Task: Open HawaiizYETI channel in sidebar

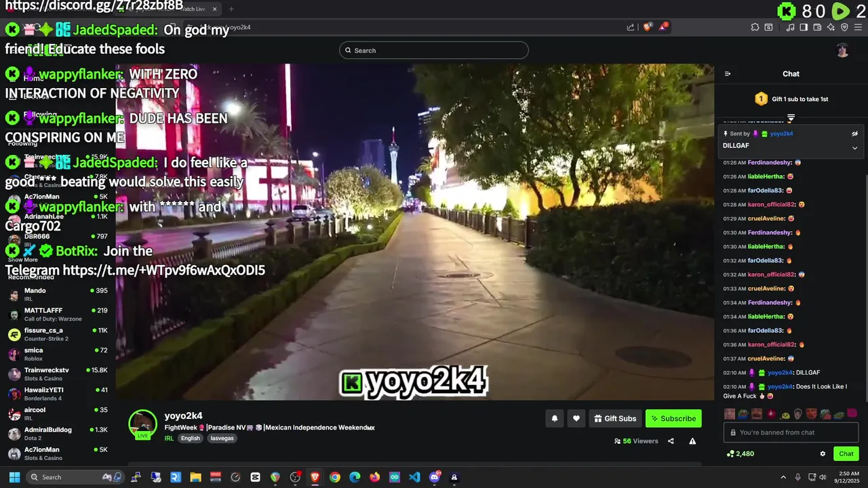Action: point(58,394)
